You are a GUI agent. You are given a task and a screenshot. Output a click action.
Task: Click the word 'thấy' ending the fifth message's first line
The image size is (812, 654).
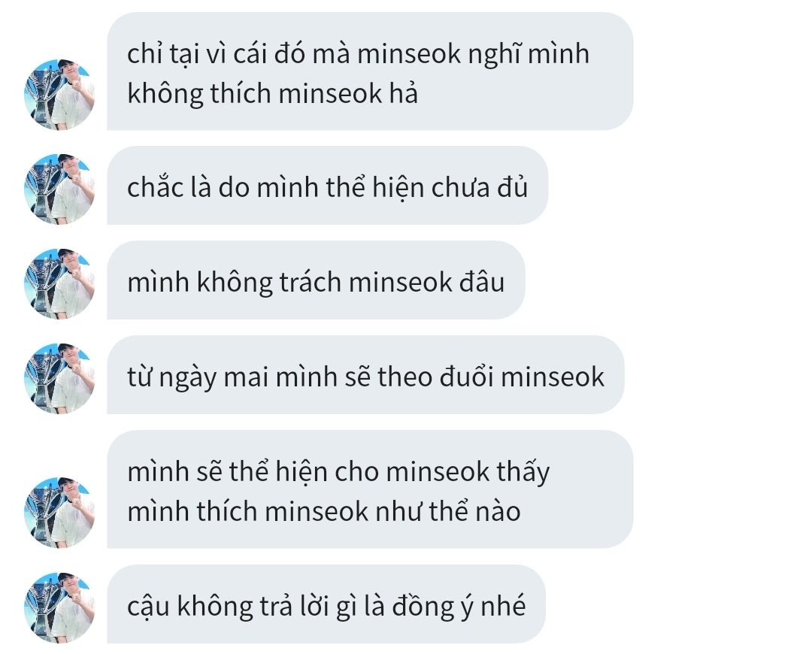click(523, 473)
